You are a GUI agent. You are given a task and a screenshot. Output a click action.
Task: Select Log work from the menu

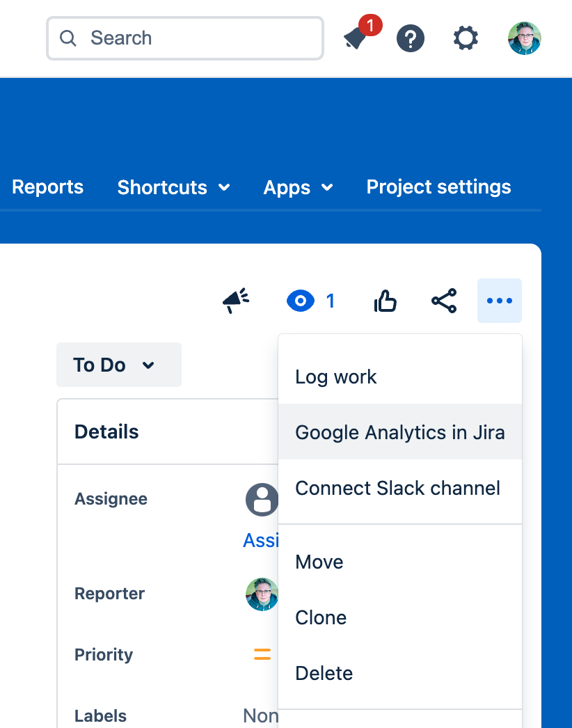336,377
